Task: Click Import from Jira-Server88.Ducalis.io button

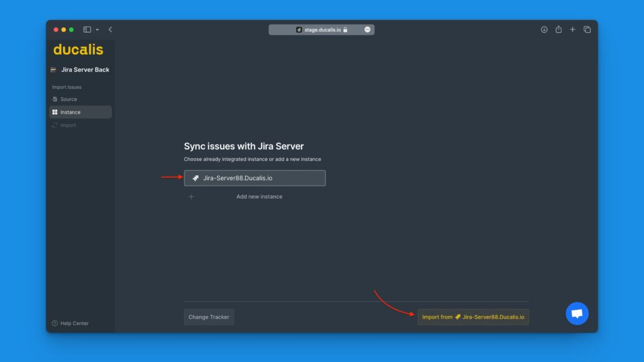Action: pyautogui.click(x=473, y=317)
